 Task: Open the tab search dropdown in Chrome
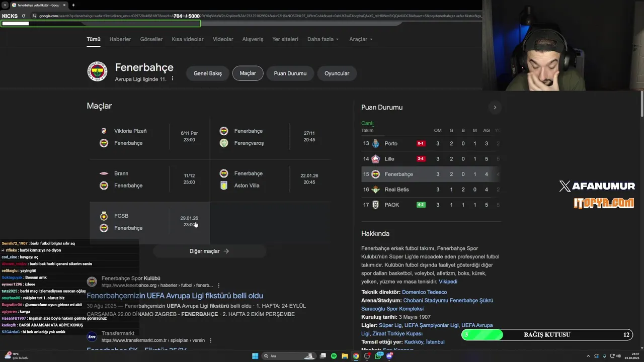pyautogui.click(x=5, y=5)
